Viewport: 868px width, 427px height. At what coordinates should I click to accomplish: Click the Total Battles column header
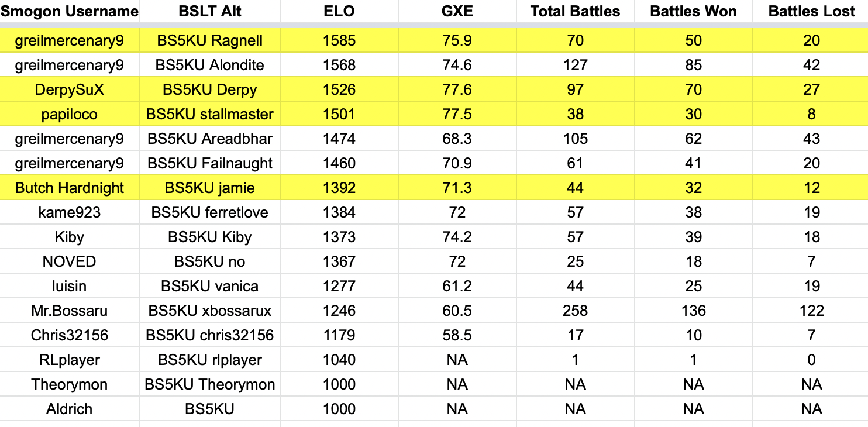tap(576, 11)
